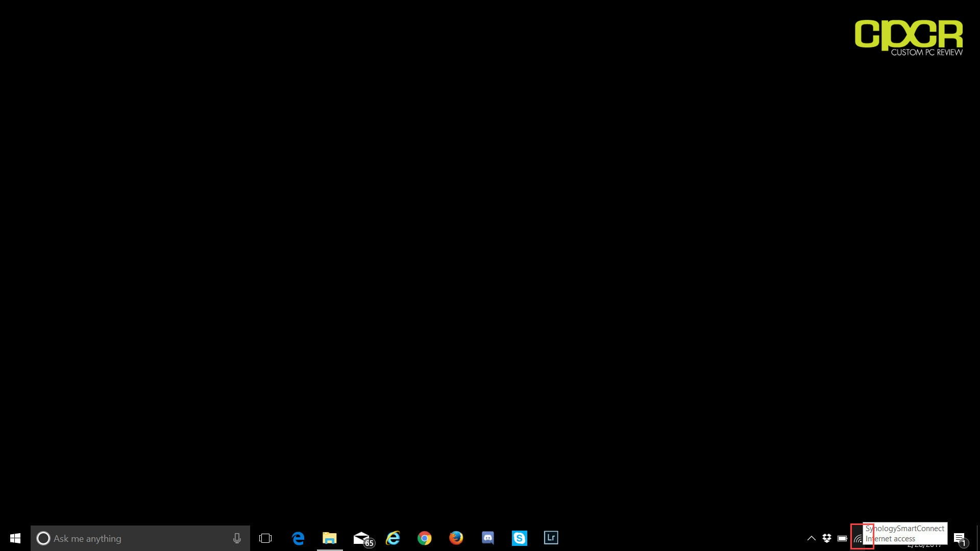The width and height of the screenshot is (980, 551).
Task: Open Skype from taskbar
Action: 520,538
